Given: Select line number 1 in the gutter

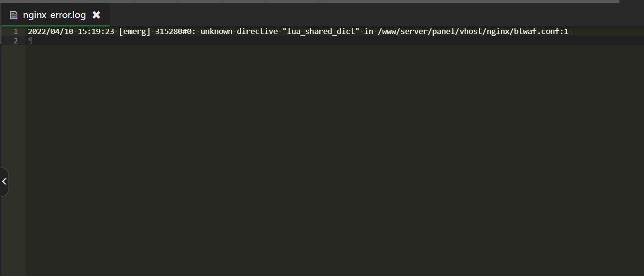Looking at the screenshot, I should [x=16, y=32].
